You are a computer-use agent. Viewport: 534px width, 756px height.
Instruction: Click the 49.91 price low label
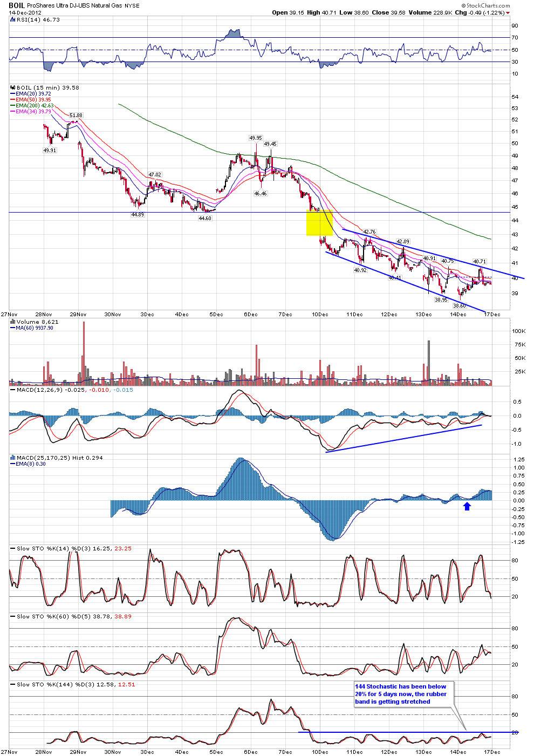click(50, 151)
